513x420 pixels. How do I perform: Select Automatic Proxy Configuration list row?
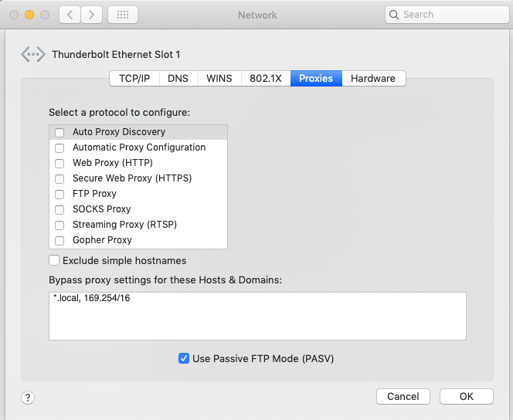[x=139, y=147]
